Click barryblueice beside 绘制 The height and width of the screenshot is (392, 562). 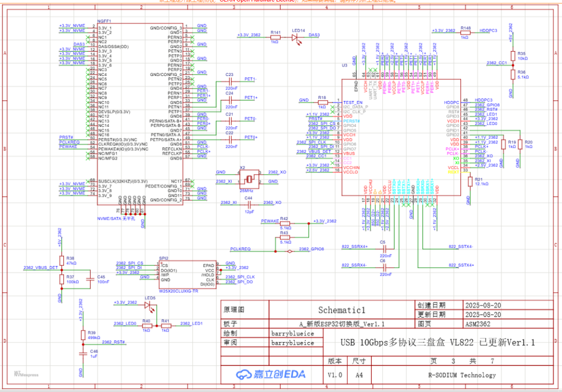point(292,334)
